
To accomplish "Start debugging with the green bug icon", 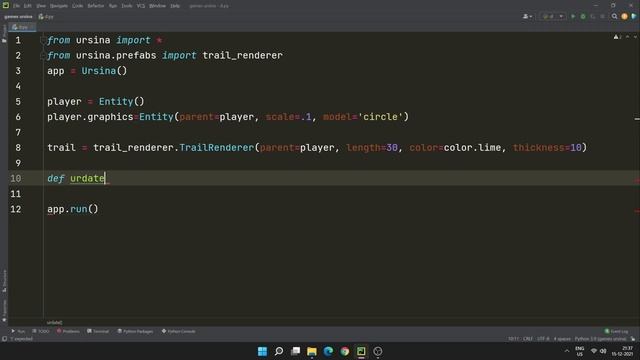I will [x=583, y=16].
